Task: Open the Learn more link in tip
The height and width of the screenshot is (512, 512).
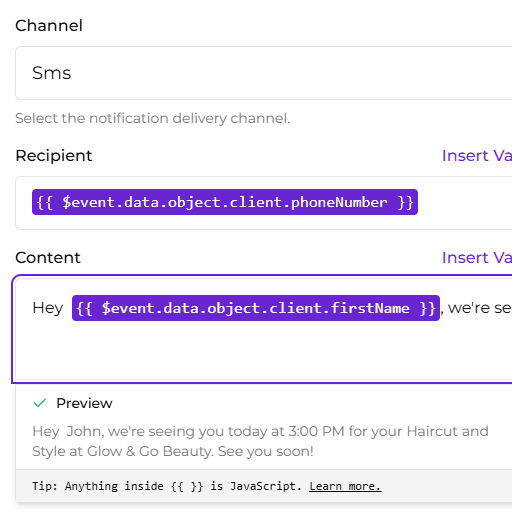Action: click(345, 486)
